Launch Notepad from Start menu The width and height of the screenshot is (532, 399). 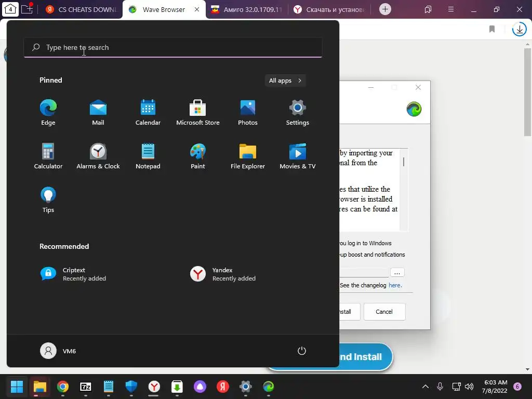[x=148, y=156]
